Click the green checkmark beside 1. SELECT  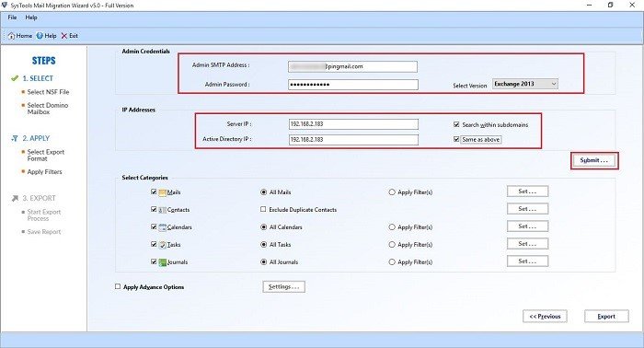pyautogui.click(x=15, y=78)
